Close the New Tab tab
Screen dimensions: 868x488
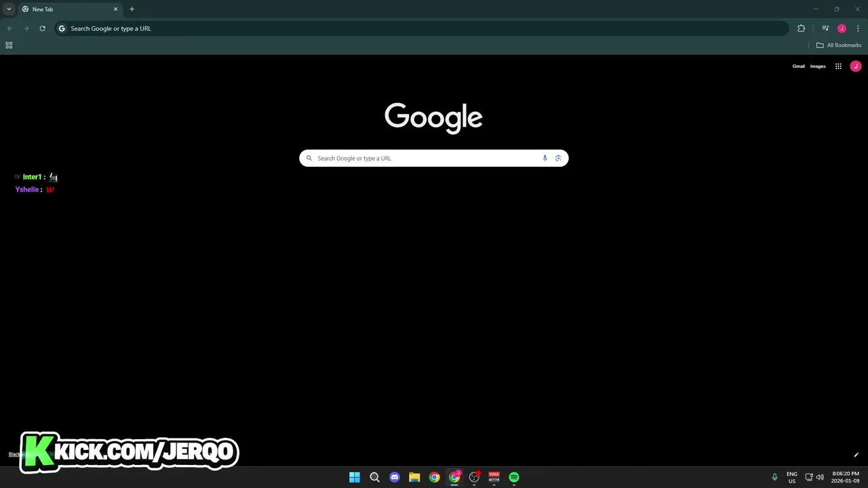click(115, 9)
